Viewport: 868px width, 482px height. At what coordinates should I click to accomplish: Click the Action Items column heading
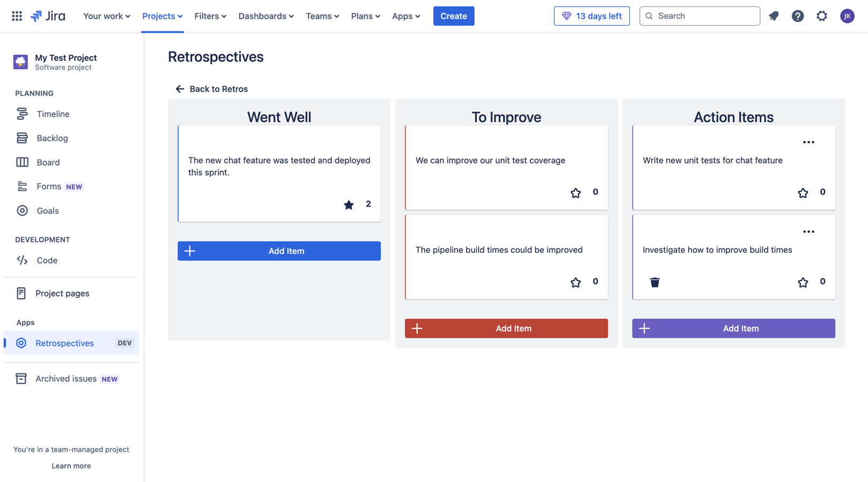pos(734,117)
